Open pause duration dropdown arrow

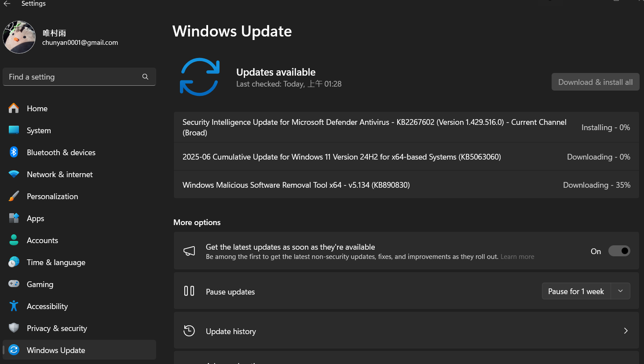pyautogui.click(x=620, y=291)
